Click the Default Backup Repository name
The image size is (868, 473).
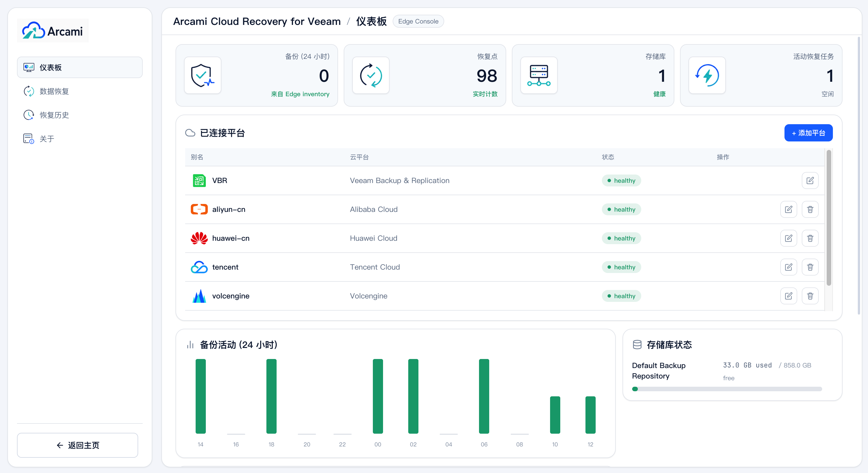point(659,371)
